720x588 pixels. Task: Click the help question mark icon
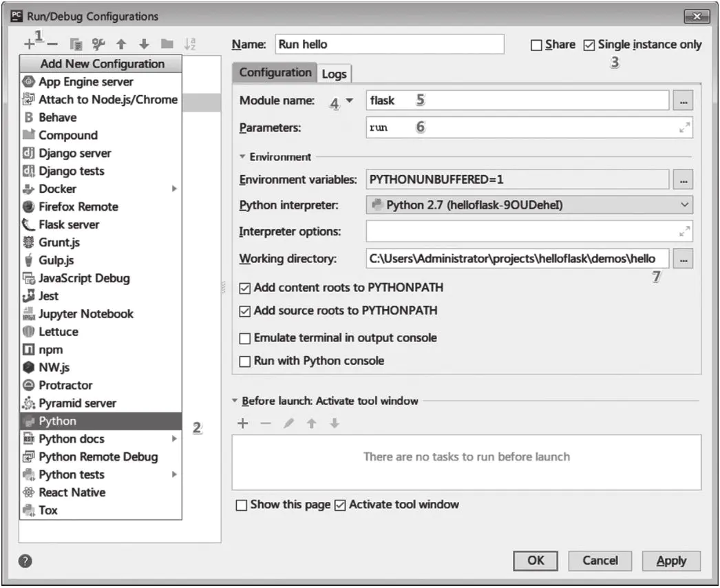pos(26,561)
